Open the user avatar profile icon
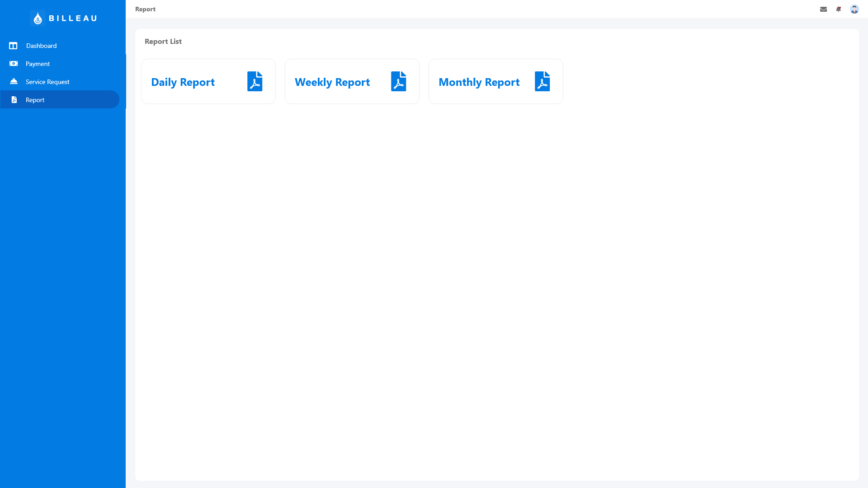The width and height of the screenshot is (868, 488). pos(854,9)
